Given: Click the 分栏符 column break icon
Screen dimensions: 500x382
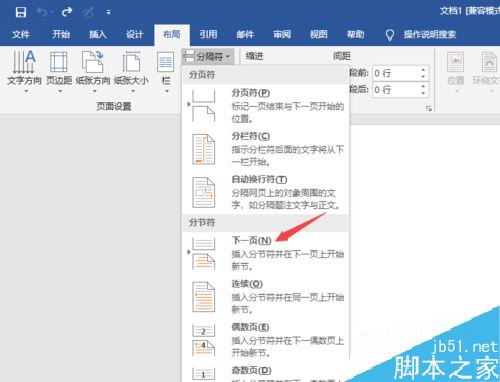Looking at the screenshot, I should point(204,149).
